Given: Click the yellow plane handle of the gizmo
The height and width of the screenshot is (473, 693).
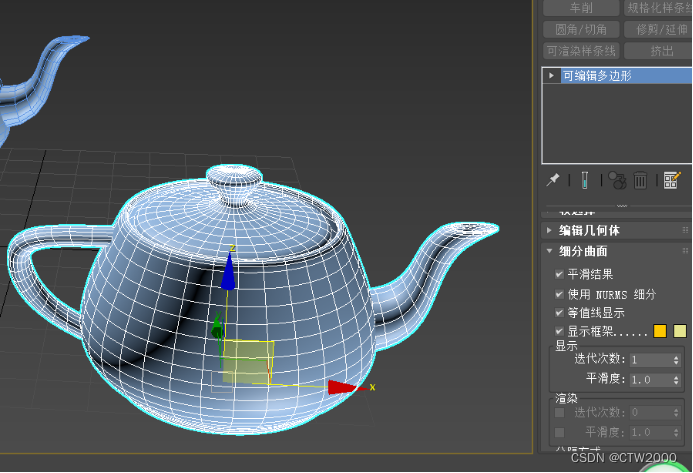Looking at the screenshot, I should [x=248, y=362].
